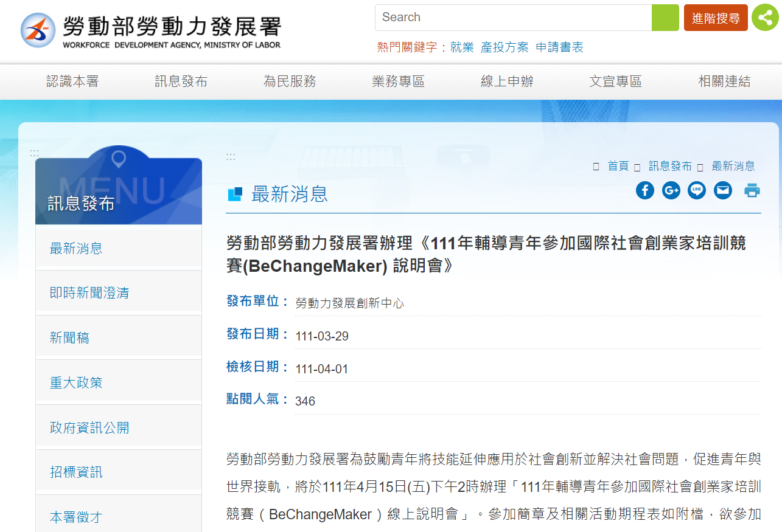
Task: Open the 線上申辦 menu
Action: click(507, 81)
